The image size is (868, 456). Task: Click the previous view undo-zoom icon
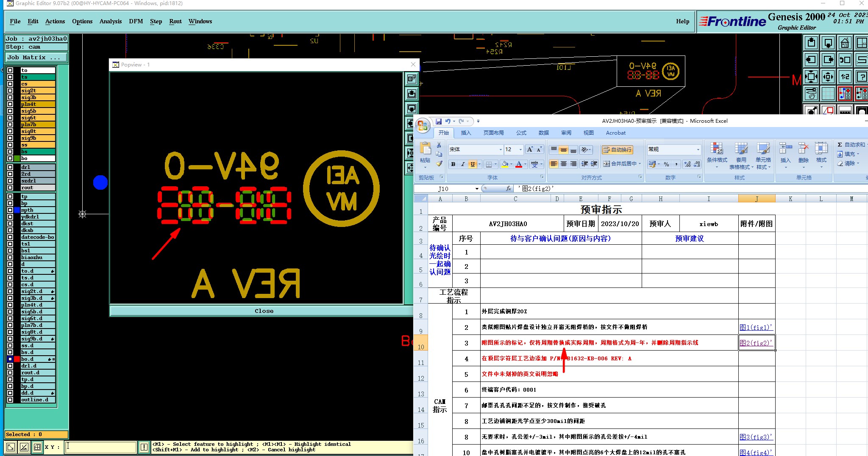[x=845, y=60]
